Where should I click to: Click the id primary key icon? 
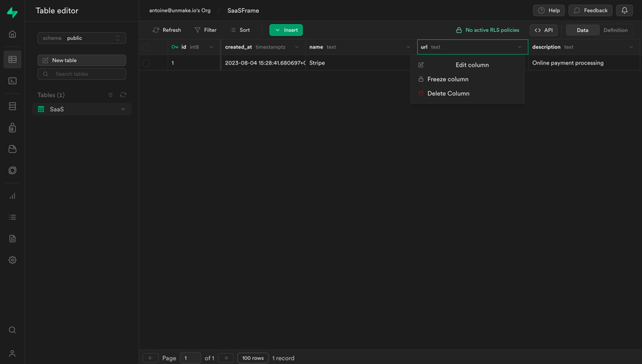click(x=175, y=47)
